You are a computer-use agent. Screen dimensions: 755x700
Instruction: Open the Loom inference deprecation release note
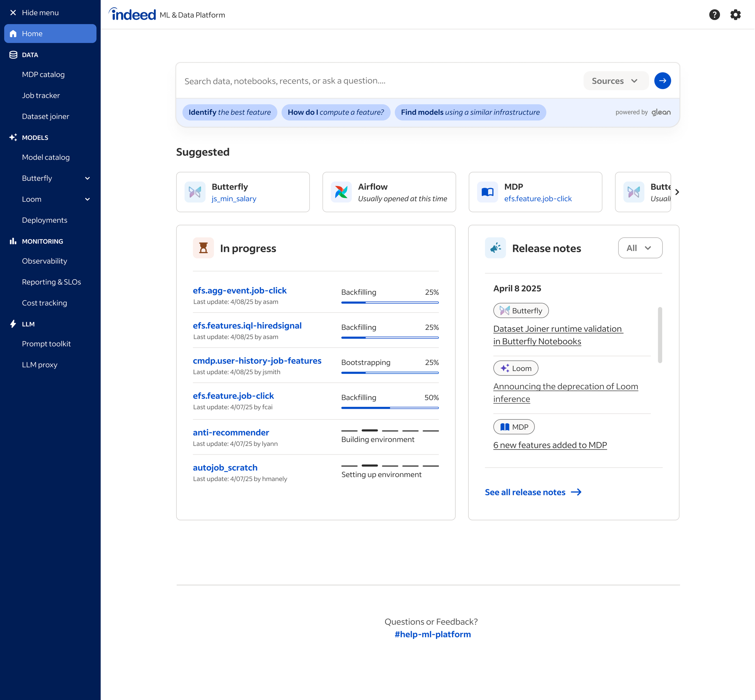point(566,393)
